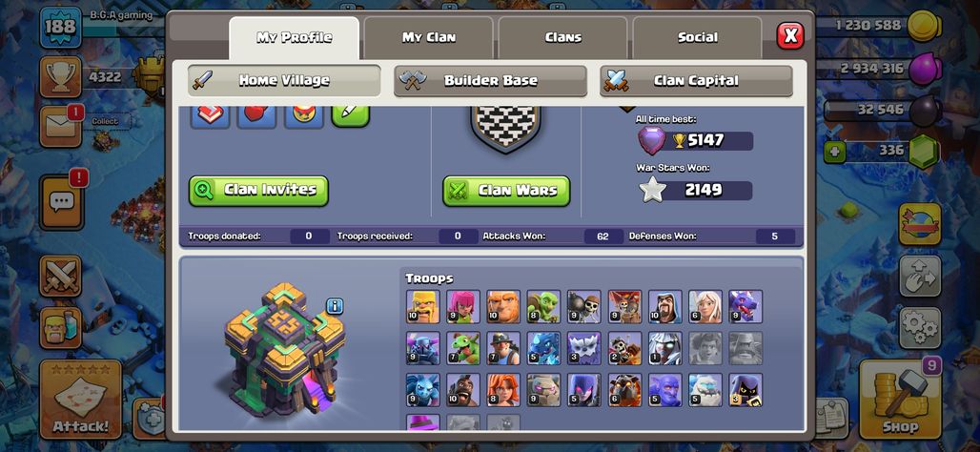Tap the Hog Rider troop icon
This screenshot has width=980, height=452.
pos(463,390)
